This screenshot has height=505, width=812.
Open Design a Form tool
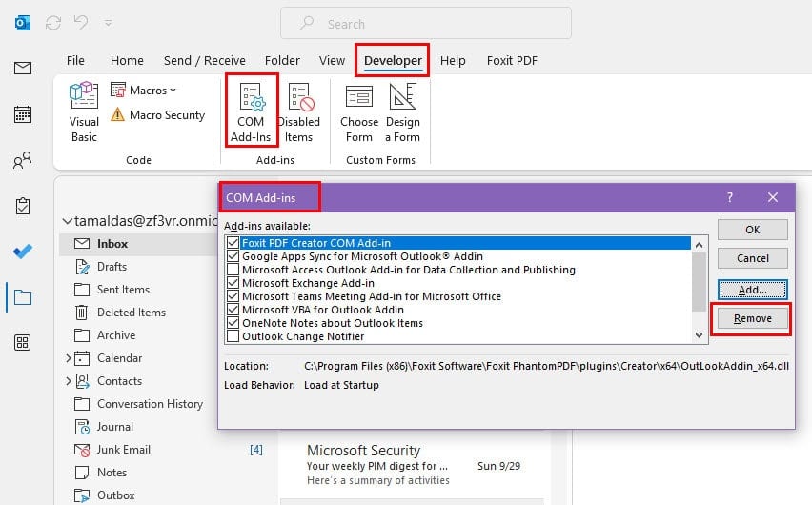pos(403,111)
